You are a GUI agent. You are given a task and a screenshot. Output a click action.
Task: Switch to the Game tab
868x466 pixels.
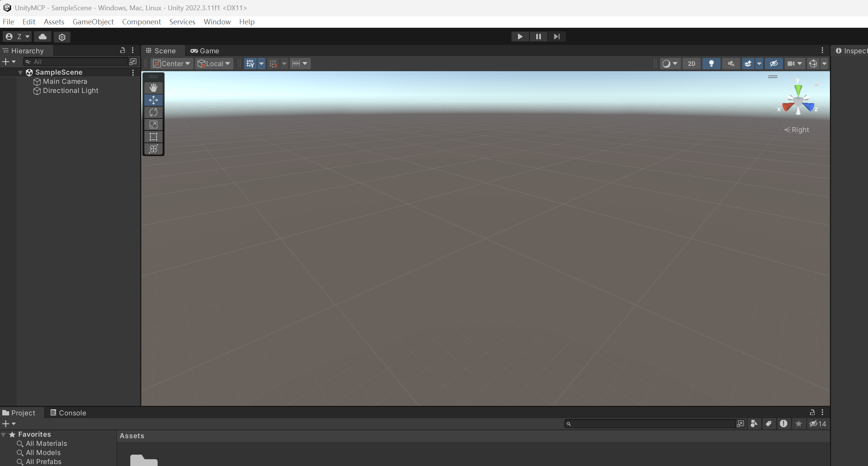[205, 51]
